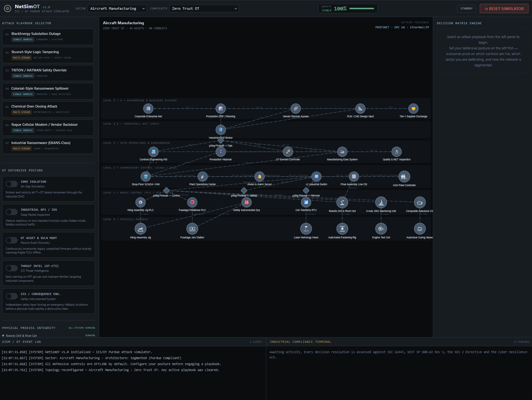This screenshot has height=400, width=532.
Task: Select the Cell Telemetry RTU node
Action: tap(306, 202)
